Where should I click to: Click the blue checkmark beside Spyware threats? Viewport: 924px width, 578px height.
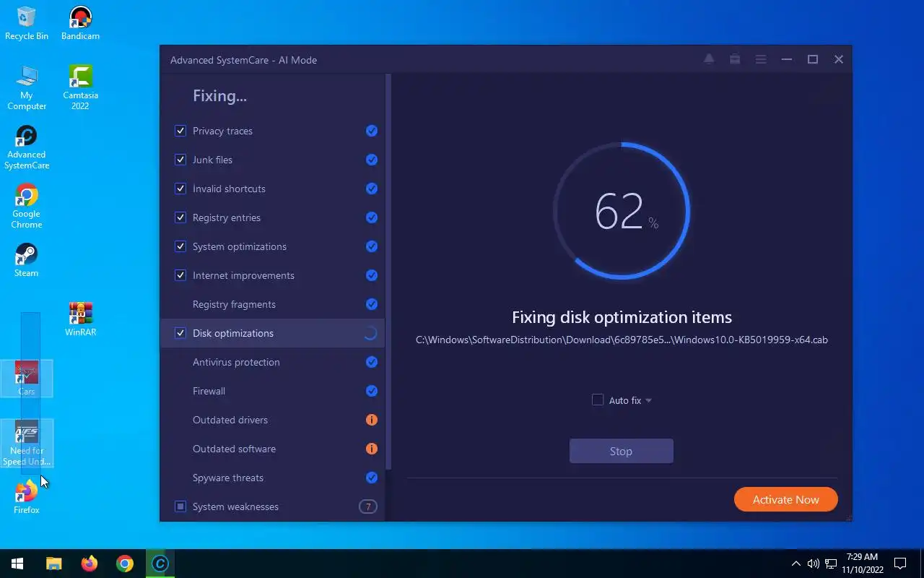[372, 478]
